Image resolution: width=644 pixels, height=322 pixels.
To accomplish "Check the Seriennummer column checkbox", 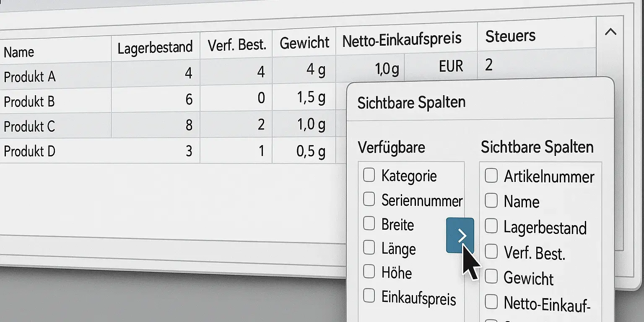I will [x=369, y=199].
